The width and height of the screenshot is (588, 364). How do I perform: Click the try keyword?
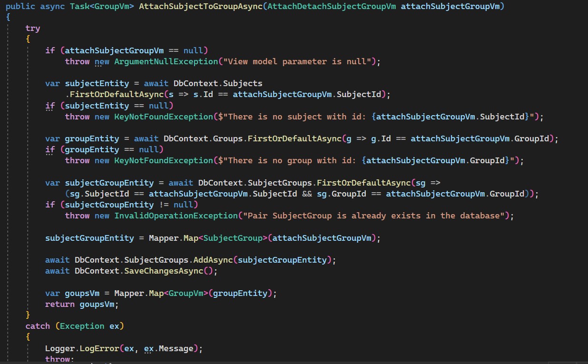click(33, 28)
